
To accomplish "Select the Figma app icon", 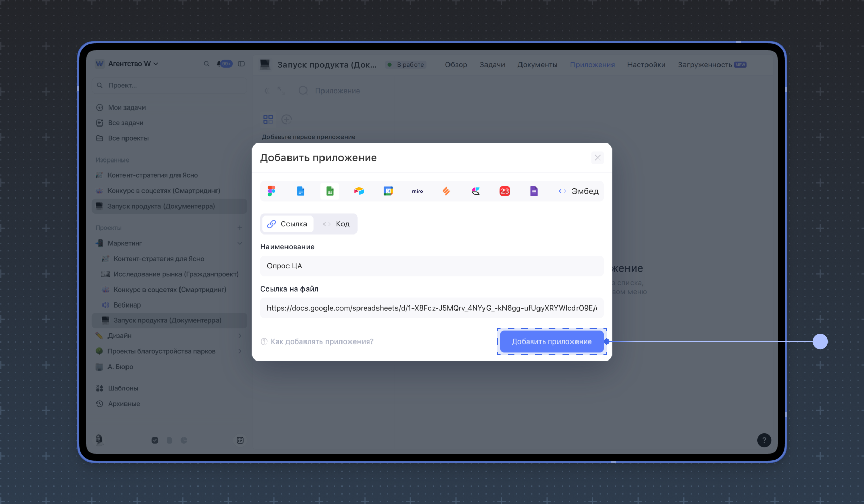I will pyautogui.click(x=272, y=191).
